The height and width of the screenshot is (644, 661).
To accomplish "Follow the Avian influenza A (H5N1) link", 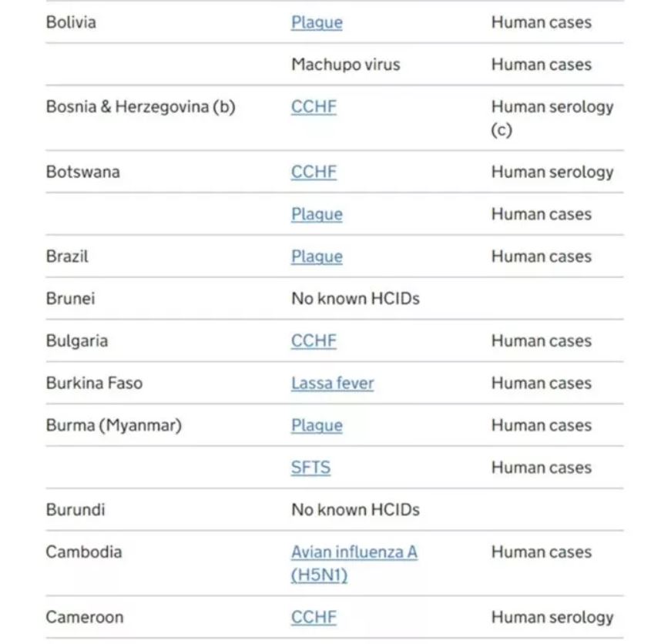I will coord(354,563).
